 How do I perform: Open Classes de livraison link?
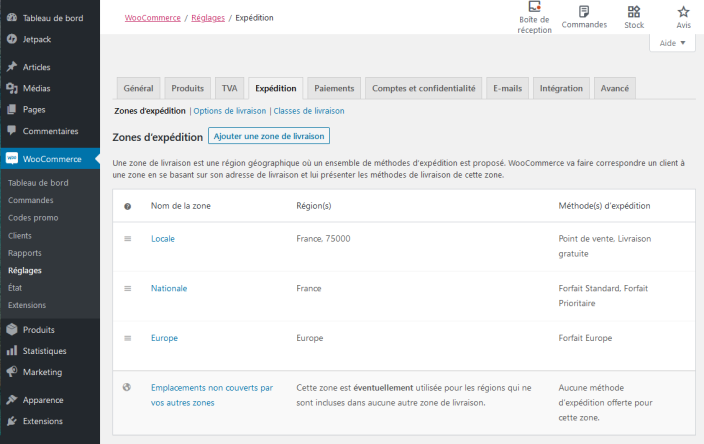(309, 111)
